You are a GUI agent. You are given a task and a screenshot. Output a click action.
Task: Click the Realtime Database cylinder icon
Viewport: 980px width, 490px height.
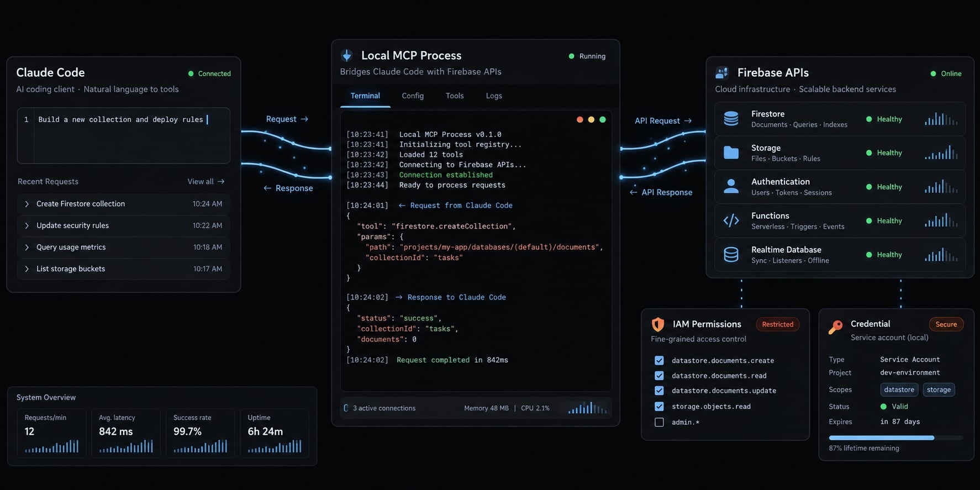[731, 254]
